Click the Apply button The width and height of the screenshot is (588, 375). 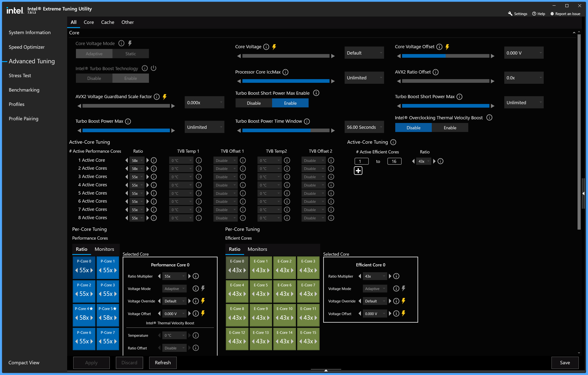pyautogui.click(x=91, y=362)
